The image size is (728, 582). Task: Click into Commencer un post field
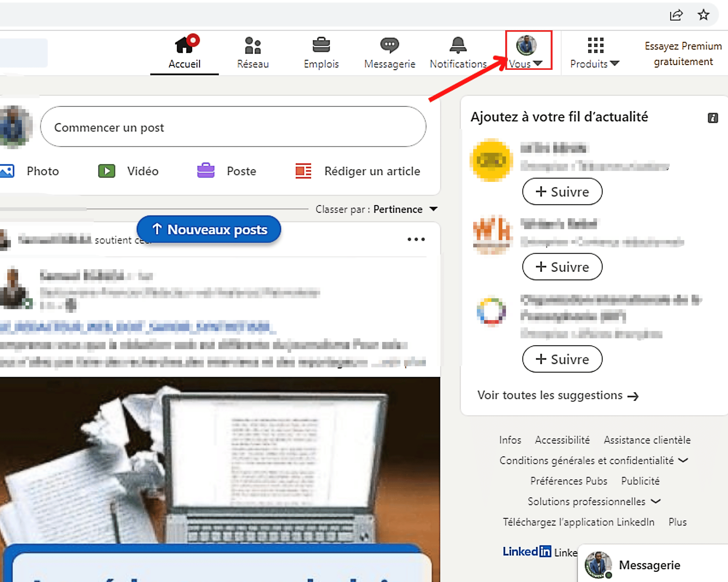(233, 127)
